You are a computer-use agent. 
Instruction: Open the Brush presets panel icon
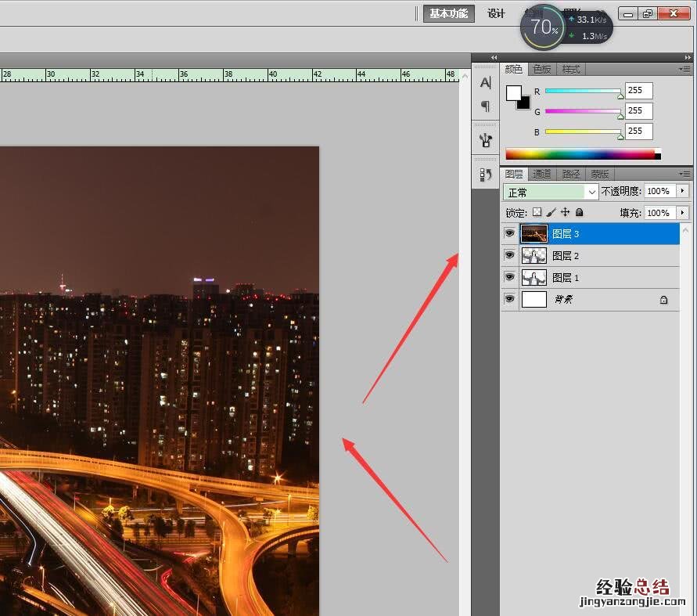point(485,140)
